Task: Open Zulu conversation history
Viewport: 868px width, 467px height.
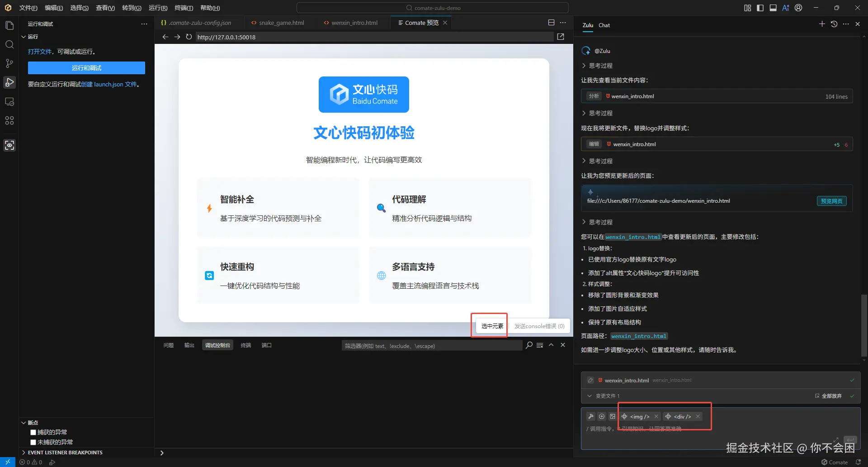Action: (834, 24)
